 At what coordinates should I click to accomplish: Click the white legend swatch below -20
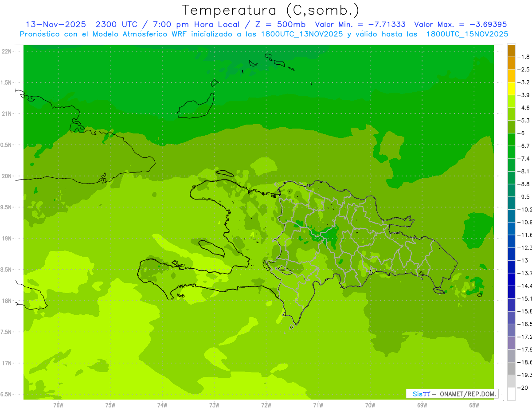511,394
